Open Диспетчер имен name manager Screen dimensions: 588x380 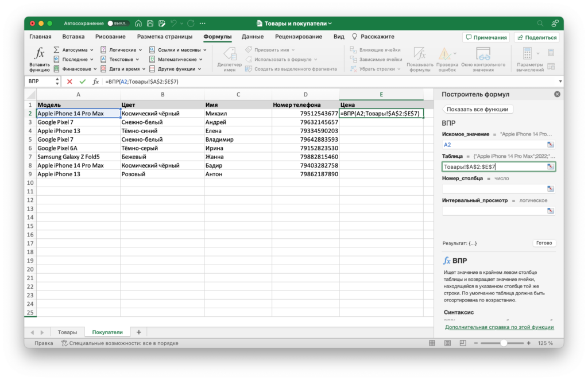tap(230, 59)
